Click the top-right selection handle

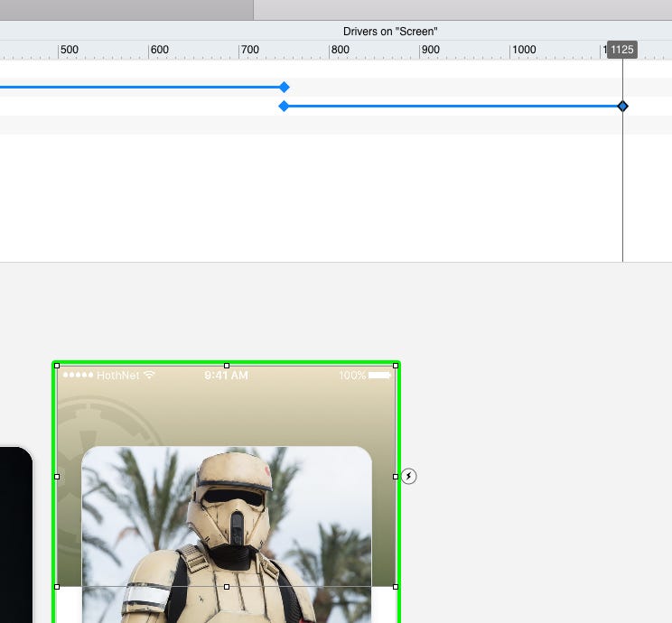396,366
